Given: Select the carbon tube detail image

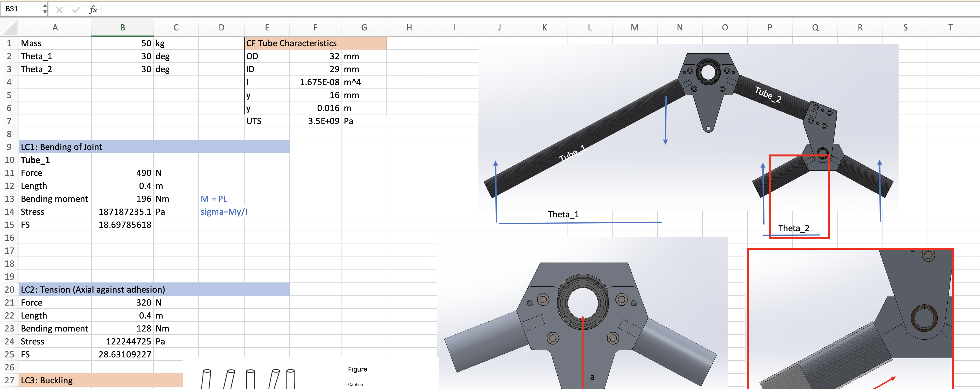Looking at the screenshot, I should pos(850,319).
